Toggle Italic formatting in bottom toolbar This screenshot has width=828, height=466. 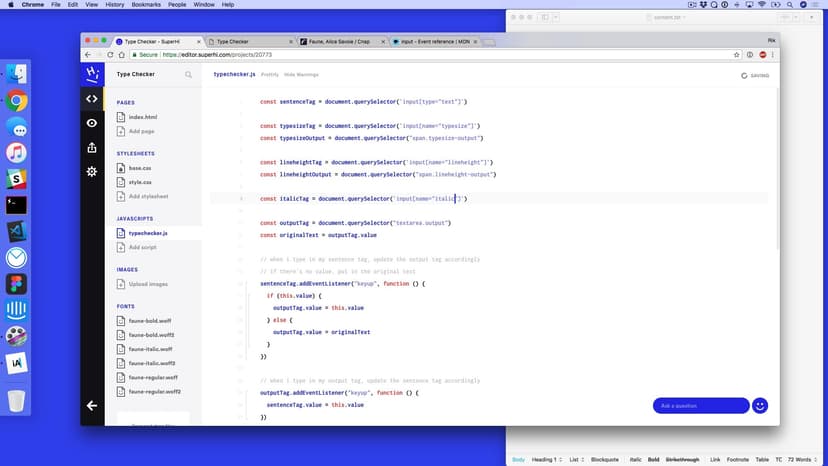(636, 459)
